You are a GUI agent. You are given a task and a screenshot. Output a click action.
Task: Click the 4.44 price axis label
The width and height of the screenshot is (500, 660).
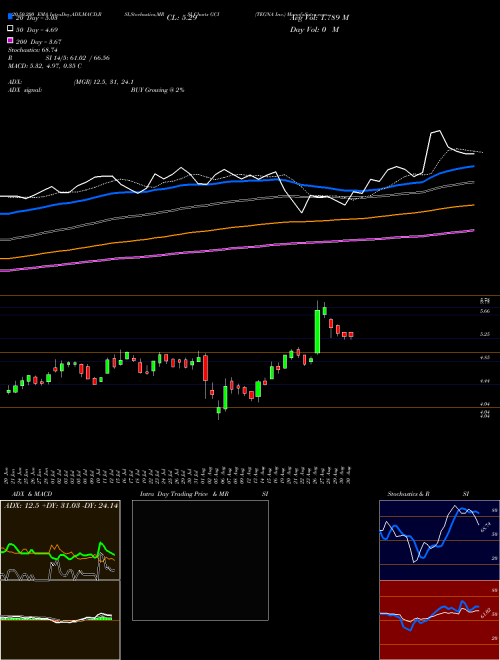484,381
